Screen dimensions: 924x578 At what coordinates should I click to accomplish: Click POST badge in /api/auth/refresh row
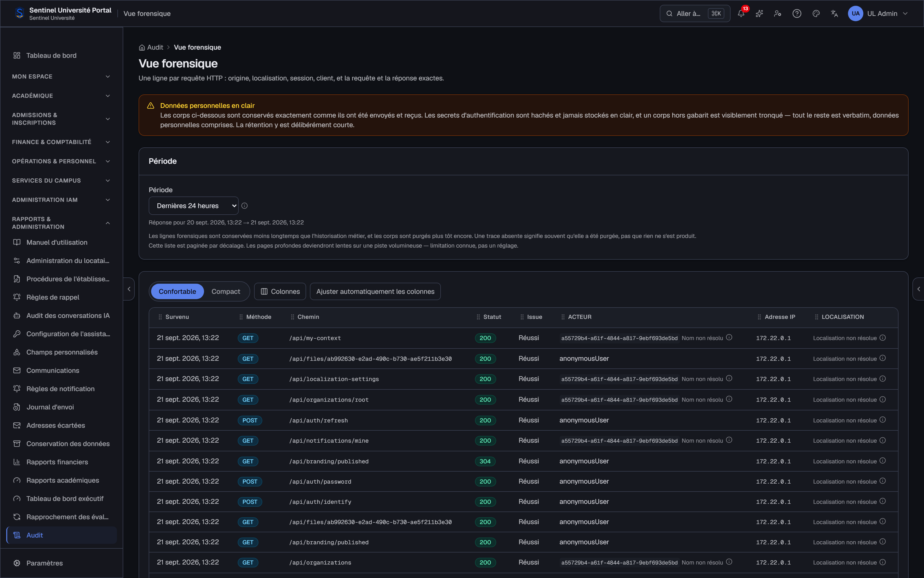point(250,420)
